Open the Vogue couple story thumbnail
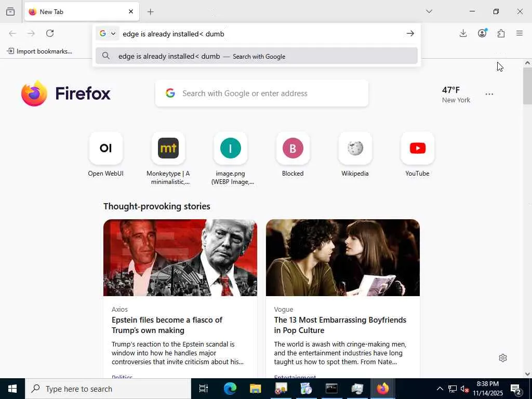Screen dimensions: 532x399 click(x=343, y=258)
